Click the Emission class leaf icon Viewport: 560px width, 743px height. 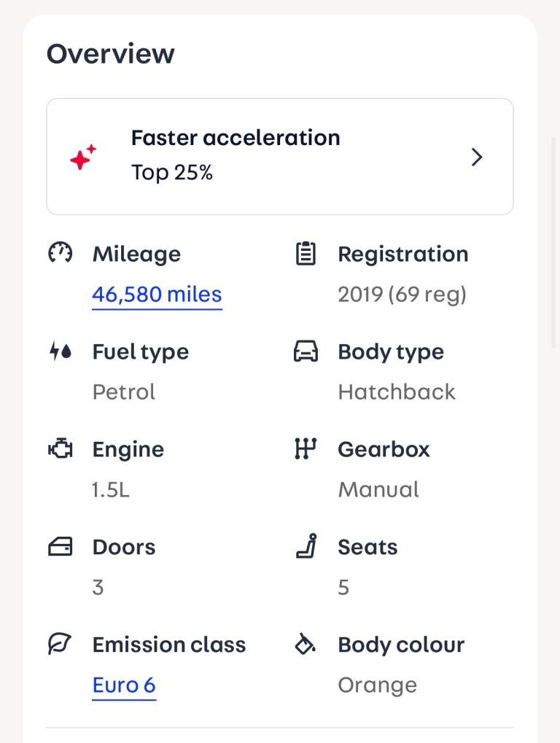pyautogui.click(x=60, y=644)
